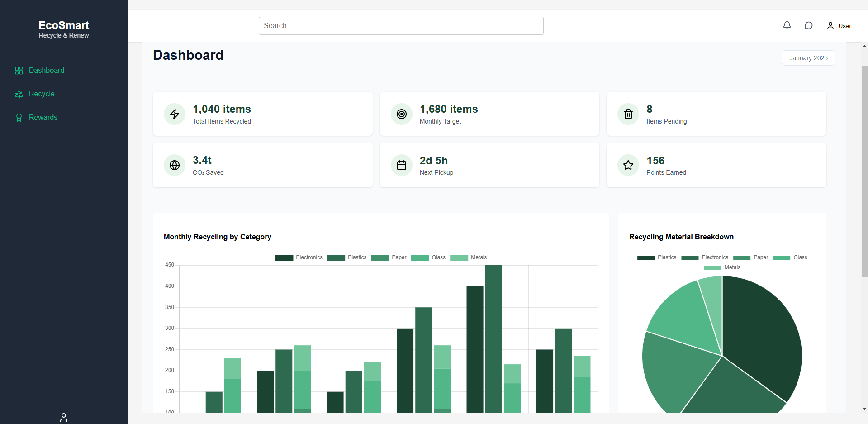The width and height of the screenshot is (868, 424).
Task: Click the profile icon at the sidebar bottom
Action: pyautogui.click(x=64, y=417)
